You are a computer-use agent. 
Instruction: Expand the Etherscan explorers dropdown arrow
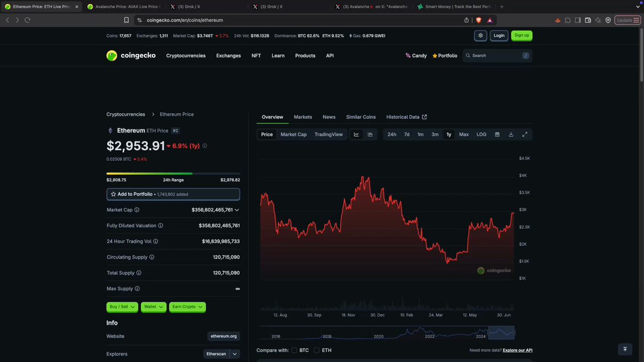(x=235, y=354)
